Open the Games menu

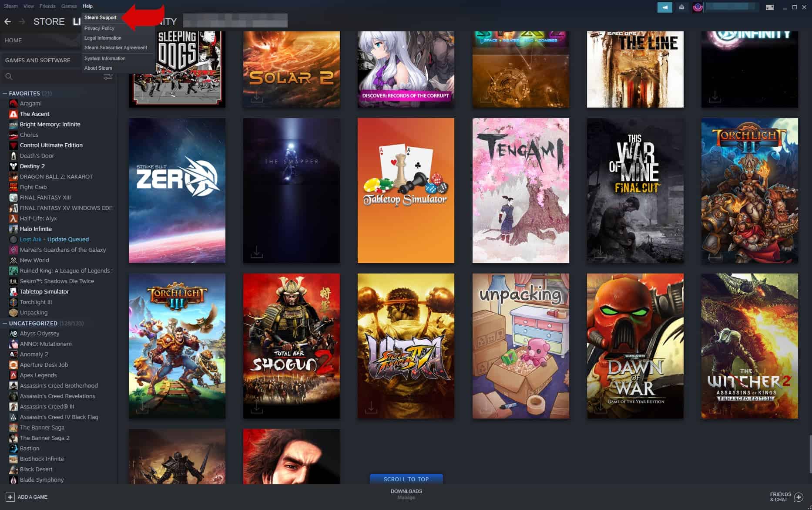pos(69,6)
